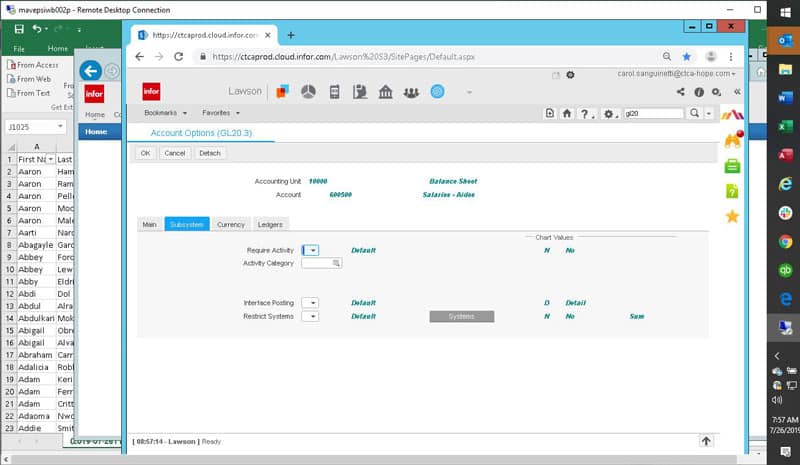Viewport: 800px width, 465px height.
Task: Click the red Infor logo in Lawson header
Action: pyautogui.click(x=152, y=92)
